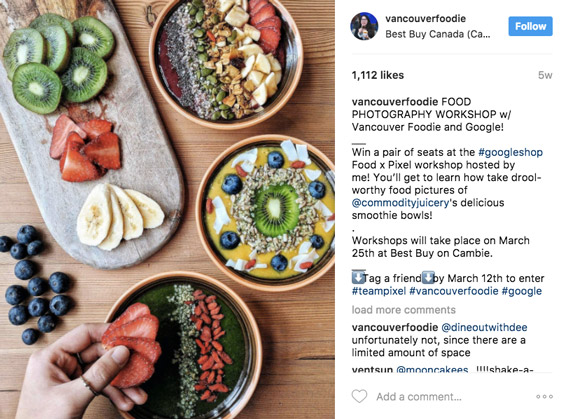Open vancouverfoodie profile avatar picture
The image size is (567, 419).
pyautogui.click(x=364, y=26)
